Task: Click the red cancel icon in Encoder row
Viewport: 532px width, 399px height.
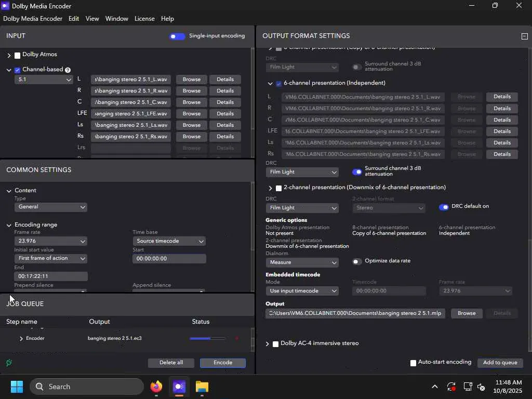Action: [x=237, y=338]
